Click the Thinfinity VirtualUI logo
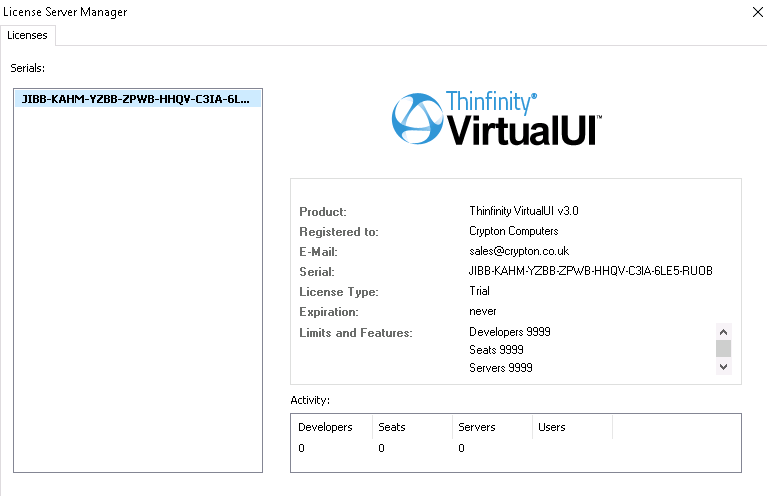 tap(496, 119)
